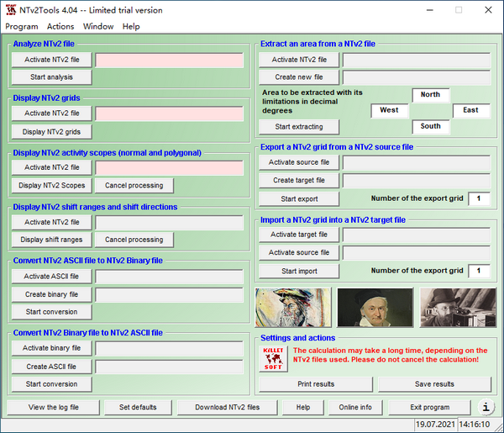Cancel processing in shift ranges section
Image resolution: width=504 pixels, height=433 pixels.
(134, 240)
